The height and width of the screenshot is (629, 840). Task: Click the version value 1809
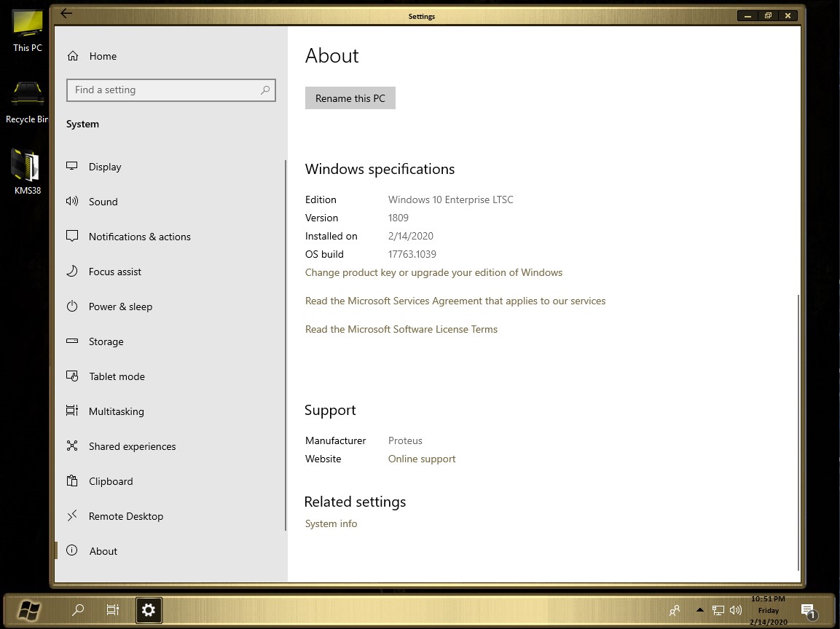pos(398,218)
